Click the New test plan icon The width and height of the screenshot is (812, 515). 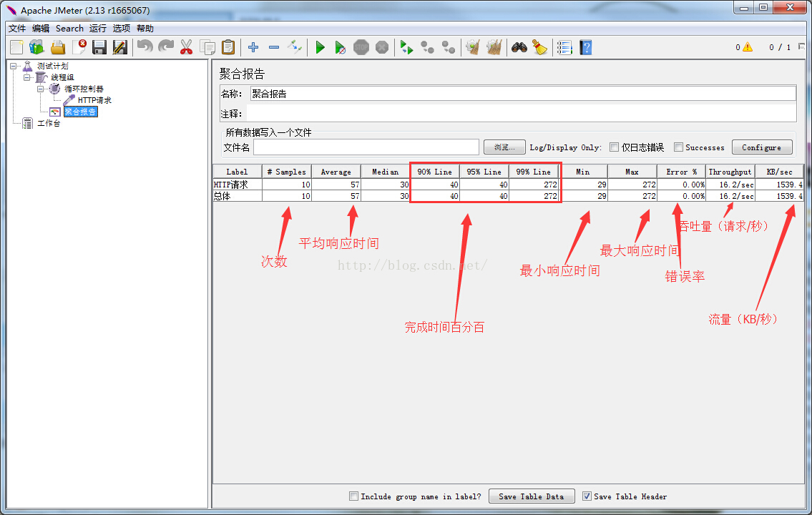tap(16, 48)
